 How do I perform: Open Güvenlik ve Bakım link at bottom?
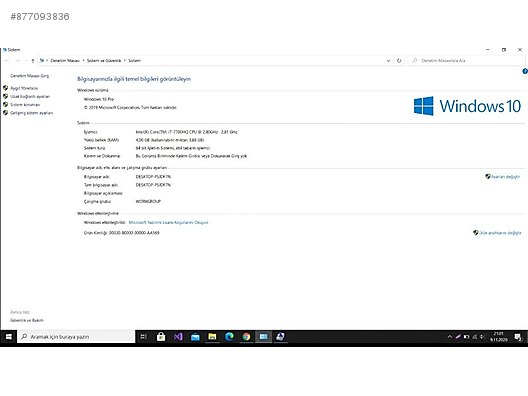pyautogui.click(x=27, y=320)
